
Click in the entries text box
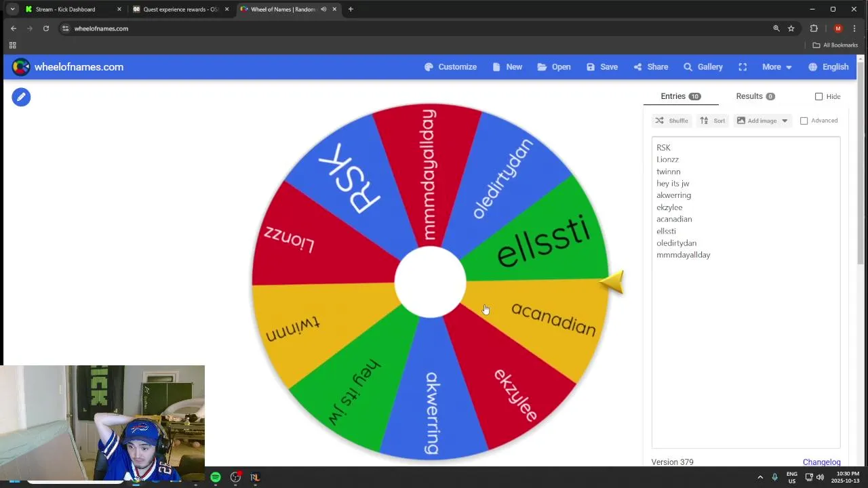point(746,291)
